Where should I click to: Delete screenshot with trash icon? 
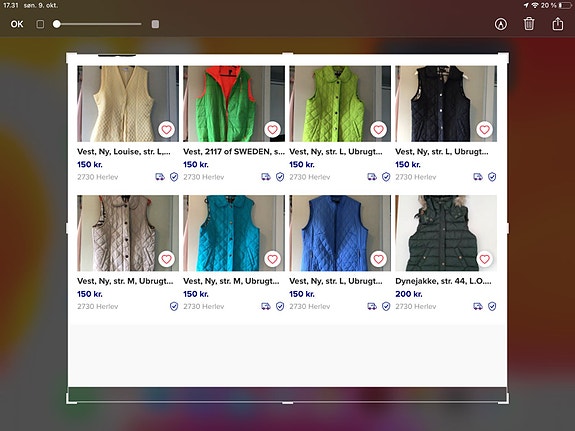[529, 24]
